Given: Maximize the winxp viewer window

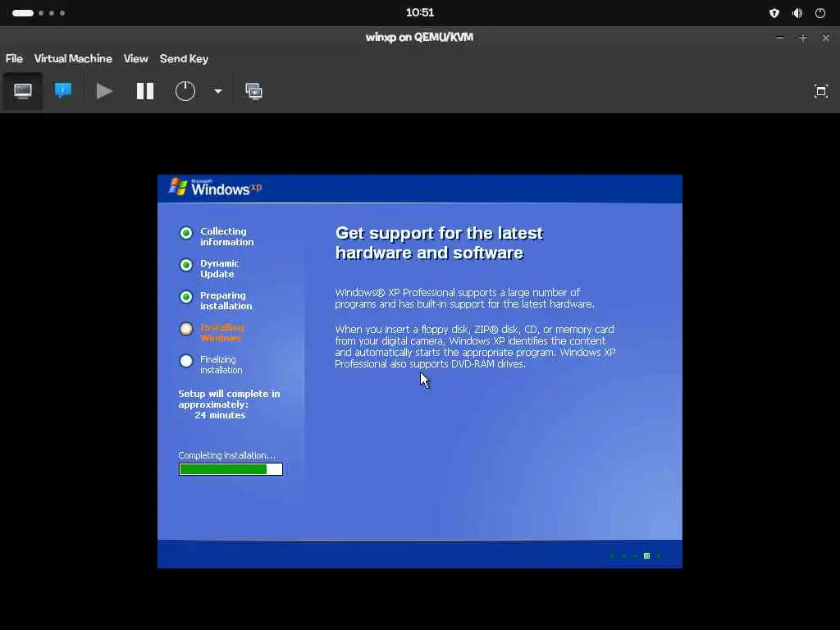Looking at the screenshot, I should [x=802, y=38].
